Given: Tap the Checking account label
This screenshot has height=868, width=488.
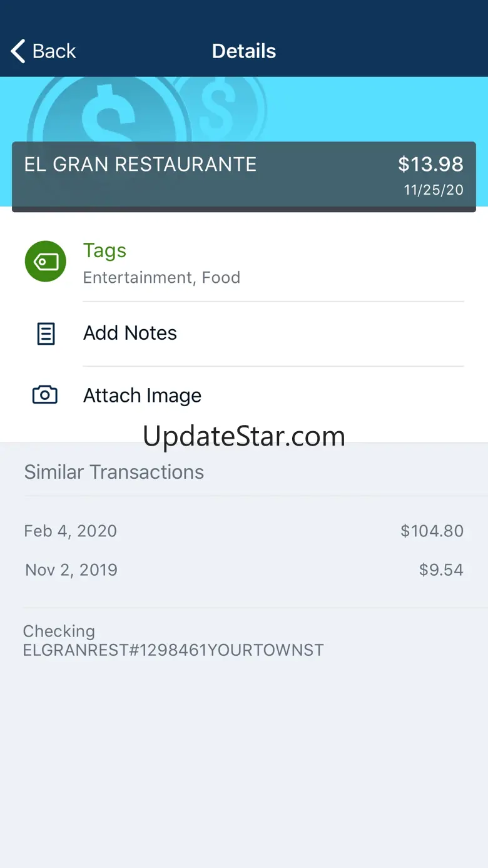Looking at the screenshot, I should click(59, 631).
